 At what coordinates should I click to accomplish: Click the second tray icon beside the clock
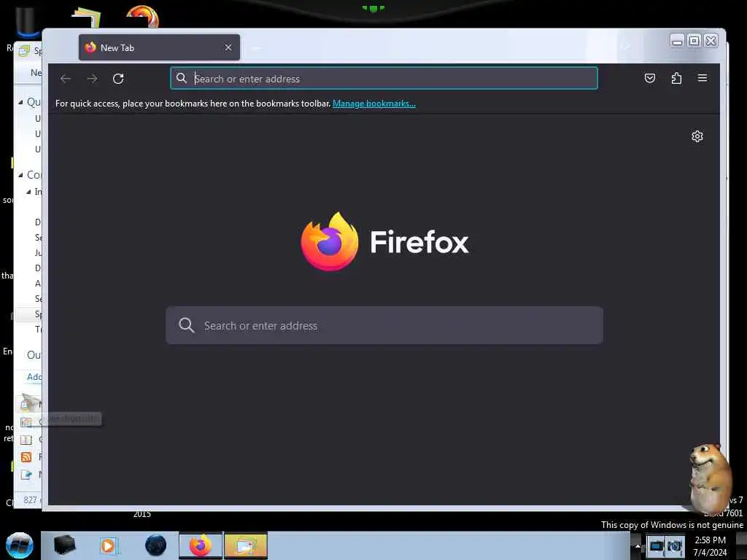(675, 545)
